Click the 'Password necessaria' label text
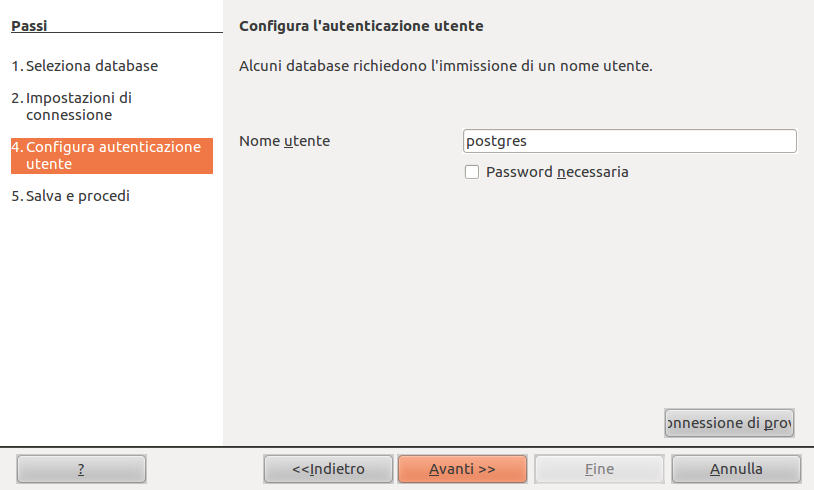 pyautogui.click(x=557, y=172)
